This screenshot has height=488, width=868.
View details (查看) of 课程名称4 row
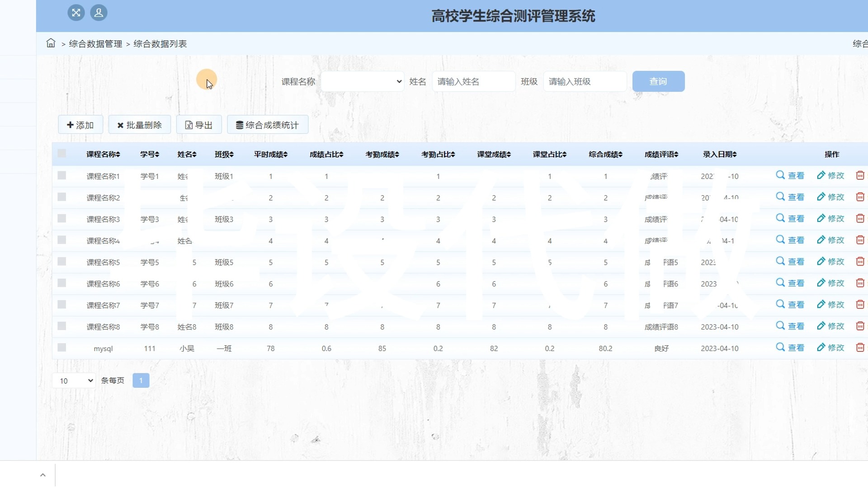point(790,240)
